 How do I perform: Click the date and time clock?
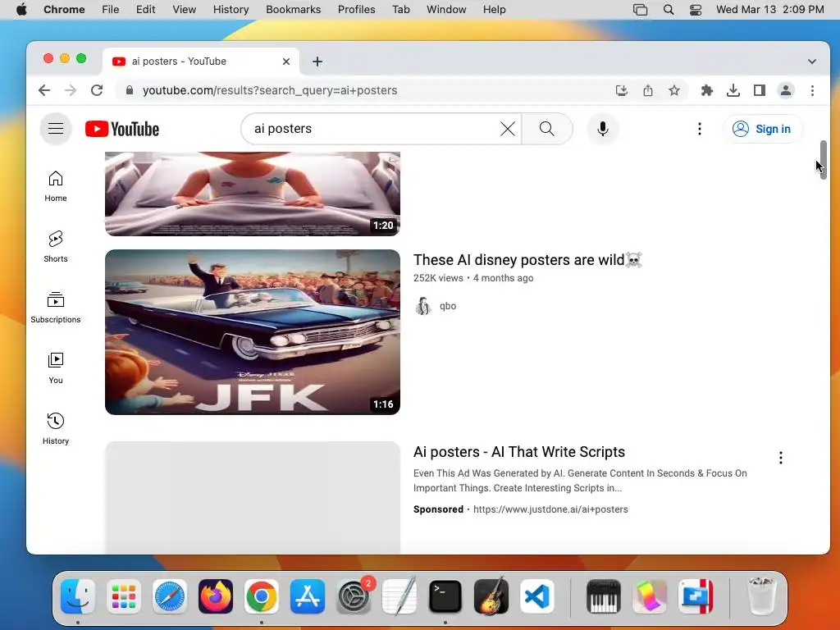point(769,10)
